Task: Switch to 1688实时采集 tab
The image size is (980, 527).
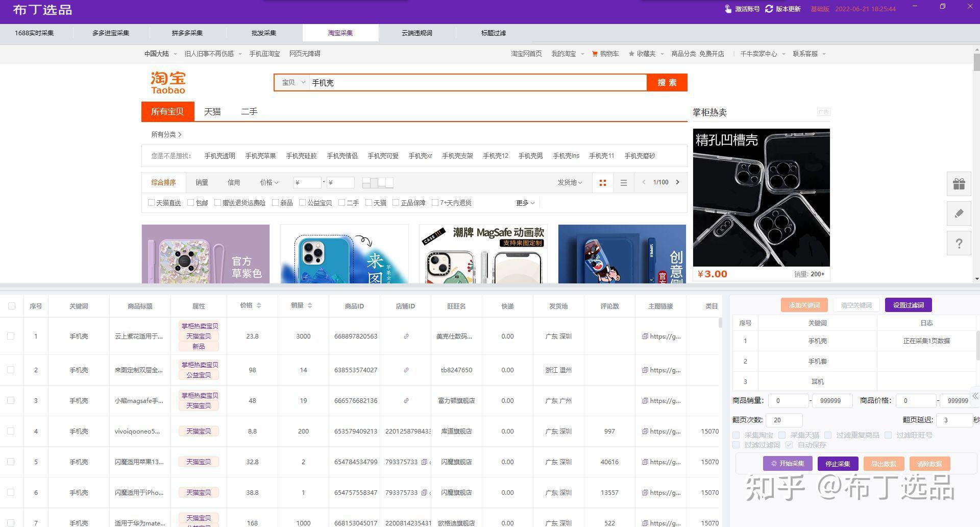Action: (x=34, y=33)
